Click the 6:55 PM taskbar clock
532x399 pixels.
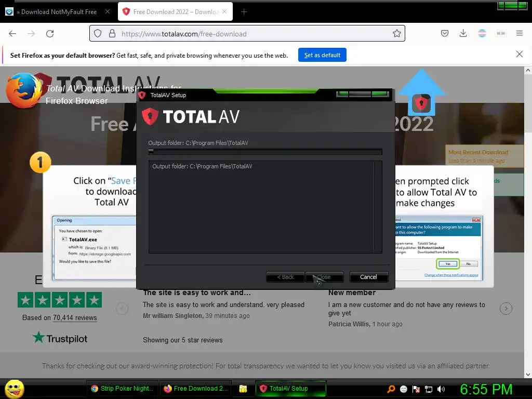486,389
